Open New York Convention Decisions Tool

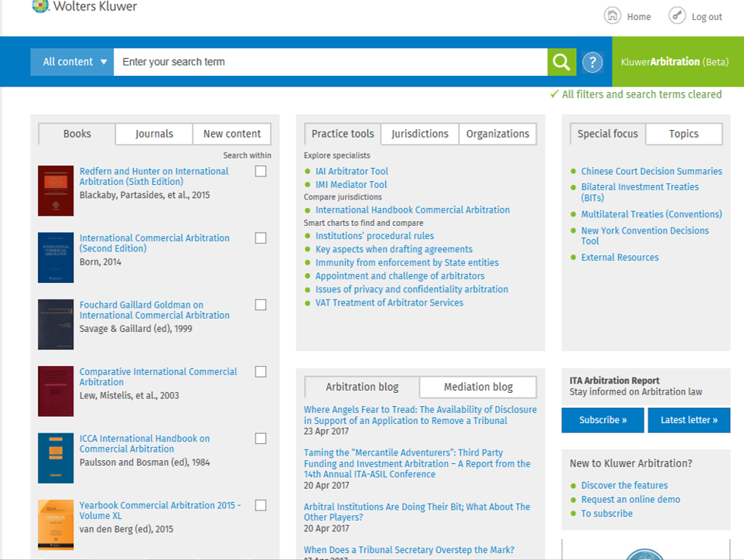[645, 236]
